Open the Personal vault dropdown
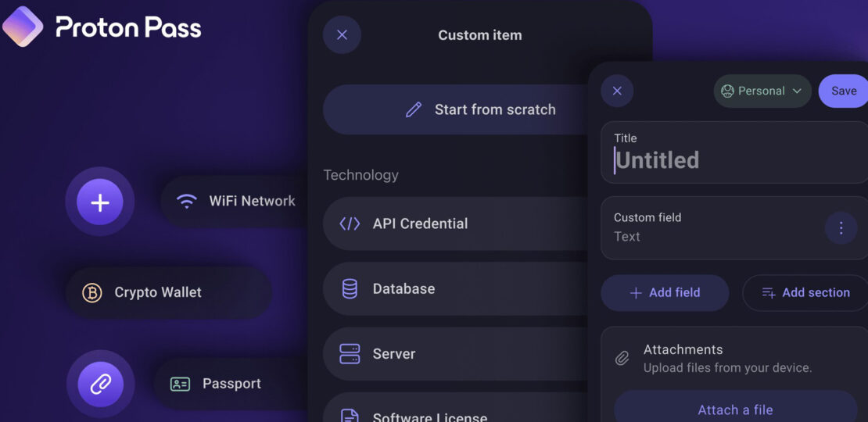This screenshot has width=868, height=422. (762, 91)
